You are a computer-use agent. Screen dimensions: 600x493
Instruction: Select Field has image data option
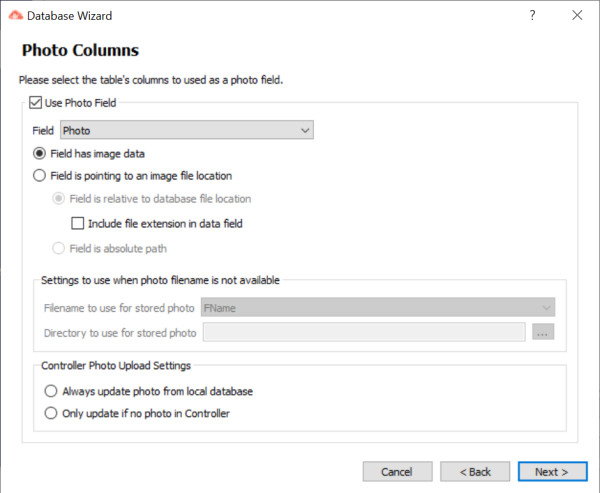pyautogui.click(x=39, y=153)
